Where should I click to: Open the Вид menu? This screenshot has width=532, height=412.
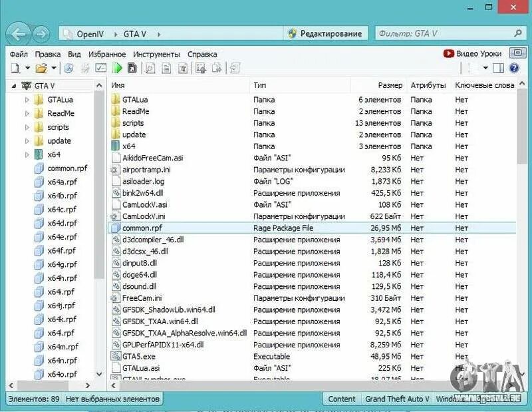coord(74,55)
